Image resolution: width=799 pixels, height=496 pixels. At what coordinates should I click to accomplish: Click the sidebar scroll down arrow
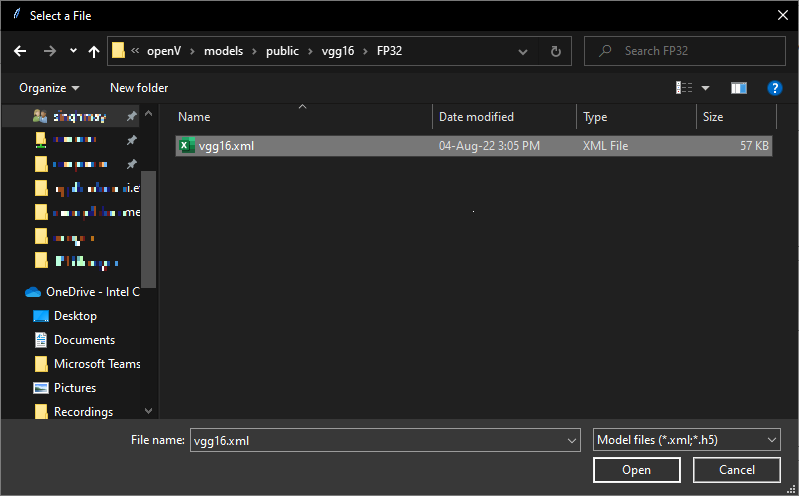click(x=148, y=410)
